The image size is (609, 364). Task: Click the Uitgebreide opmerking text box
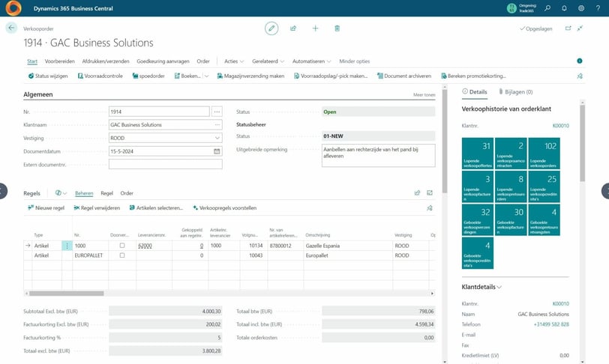(x=378, y=156)
